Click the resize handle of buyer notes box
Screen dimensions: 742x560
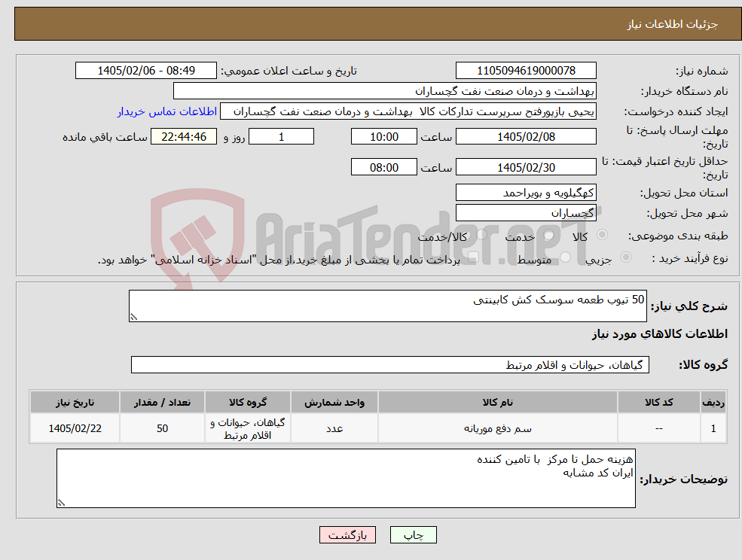click(61, 504)
